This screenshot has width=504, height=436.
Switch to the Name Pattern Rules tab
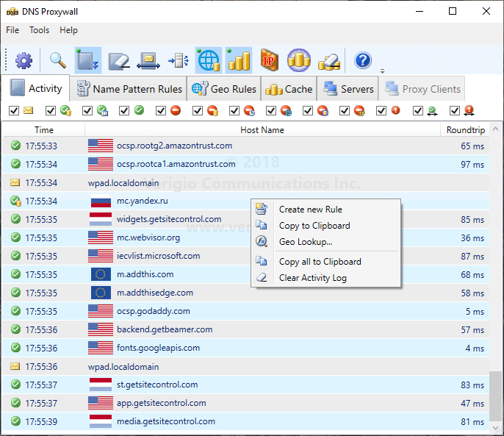(128, 89)
